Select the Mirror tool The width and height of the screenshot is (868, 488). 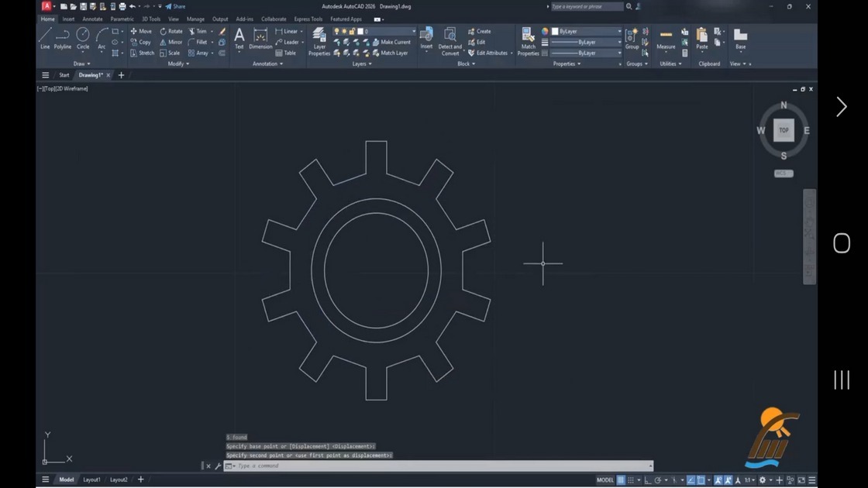(x=170, y=42)
